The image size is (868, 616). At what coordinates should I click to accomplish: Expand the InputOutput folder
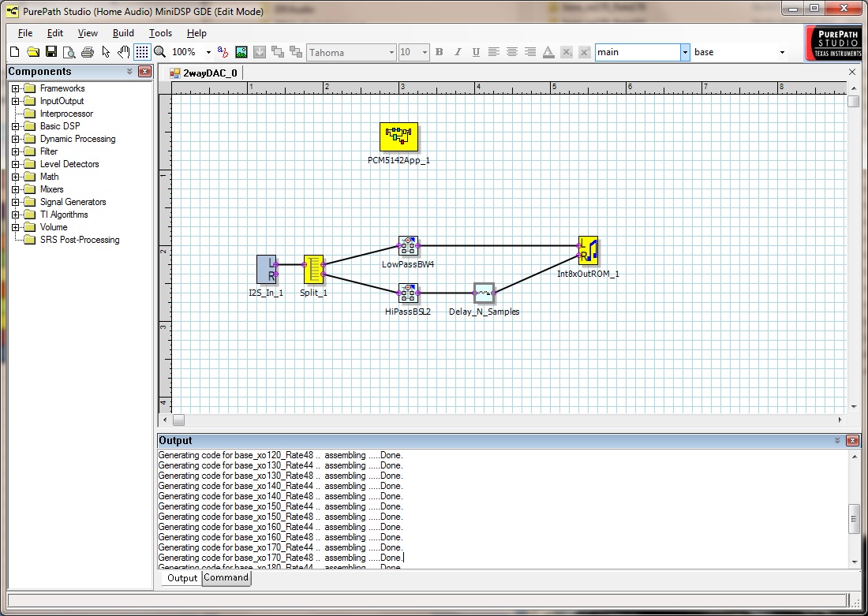pyautogui.click(x=16, y=101)
